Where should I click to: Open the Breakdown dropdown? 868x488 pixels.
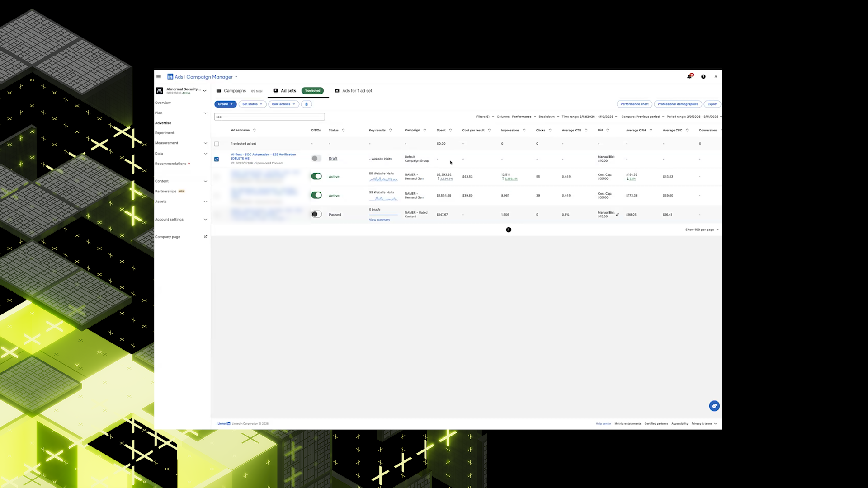(x=549, y=117)
